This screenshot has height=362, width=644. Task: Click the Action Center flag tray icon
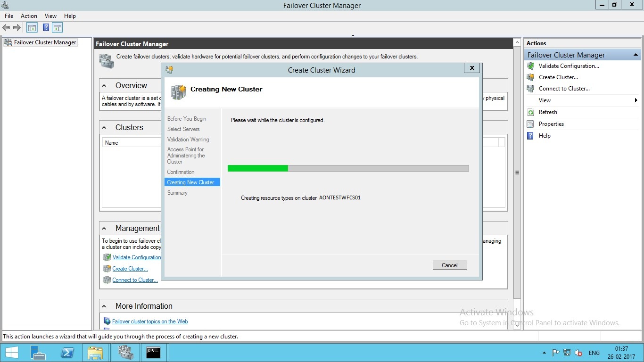point(556,353)
